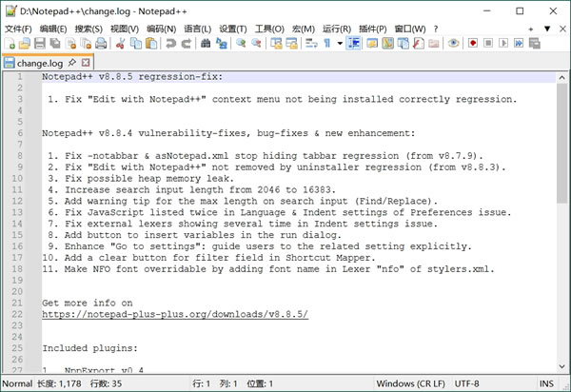Click scrollbar down arrow in editor
This screenshot has height=392, width=571.
coord(561,366)
